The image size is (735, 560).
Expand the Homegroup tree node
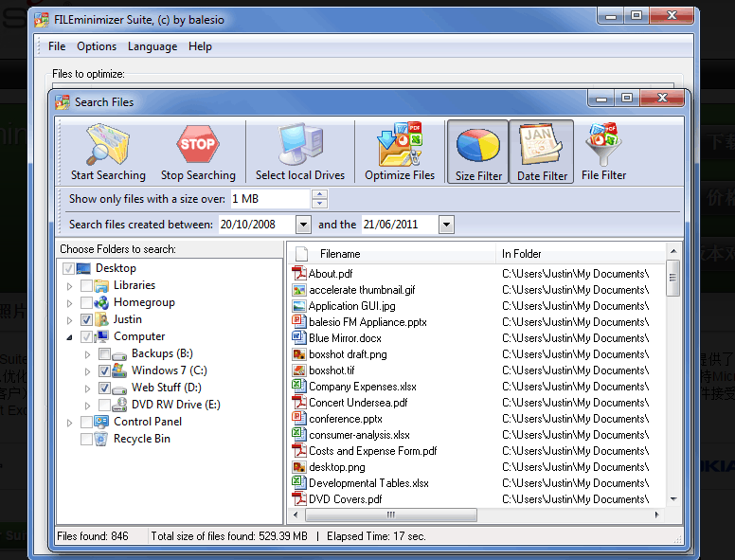(69, 303)
